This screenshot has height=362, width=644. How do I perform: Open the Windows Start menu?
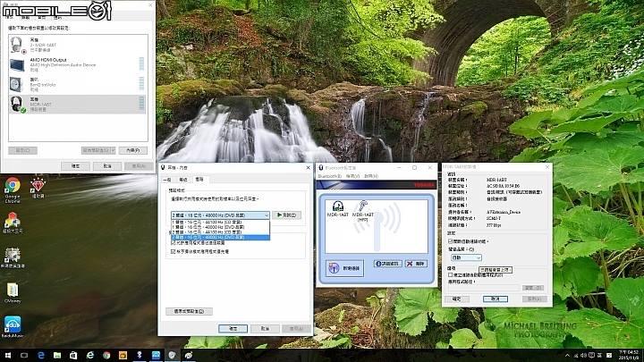coord(8,355)
